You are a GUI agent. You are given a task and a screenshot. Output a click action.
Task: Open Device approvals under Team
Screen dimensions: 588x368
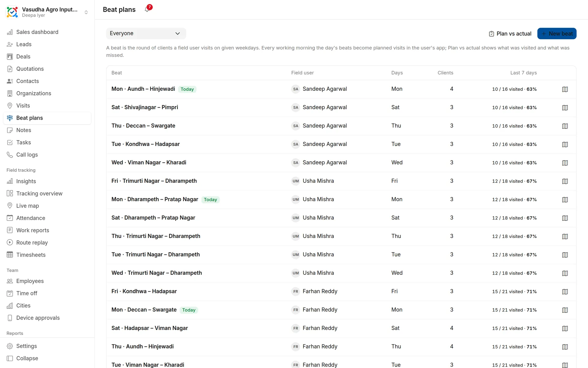pyautogui.click(x=47, y=318)
